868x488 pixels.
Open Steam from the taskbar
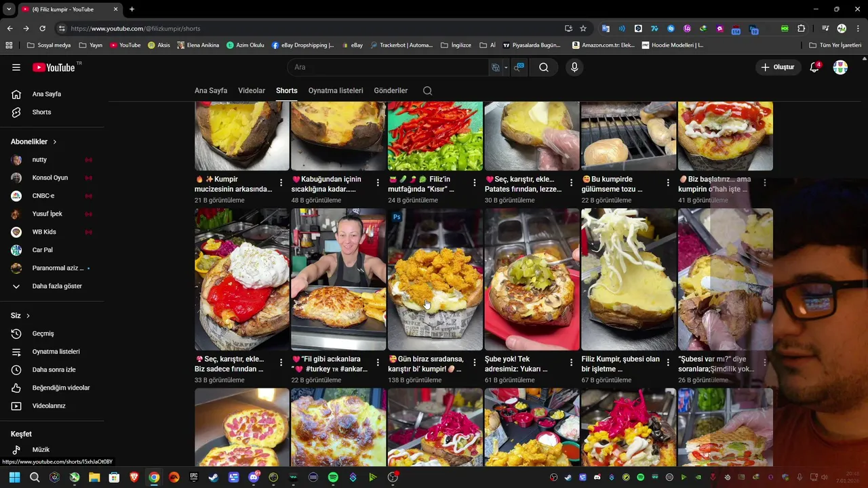(x=214, y=477)
